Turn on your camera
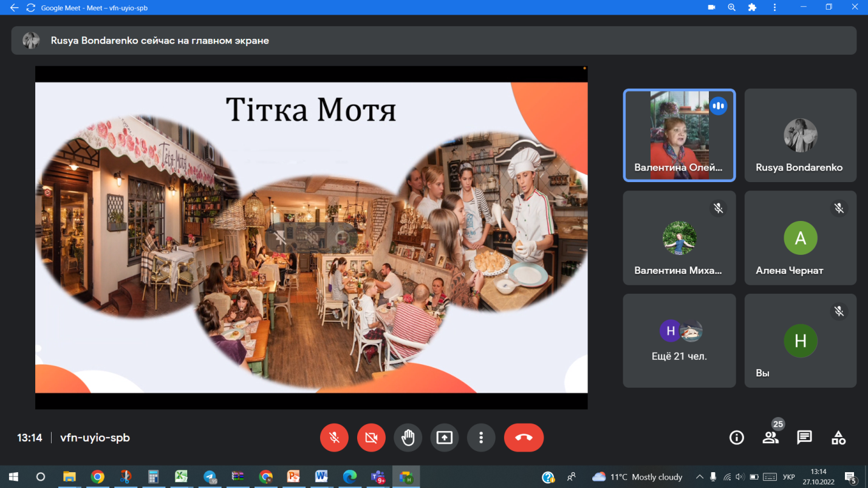 [371, 438]
